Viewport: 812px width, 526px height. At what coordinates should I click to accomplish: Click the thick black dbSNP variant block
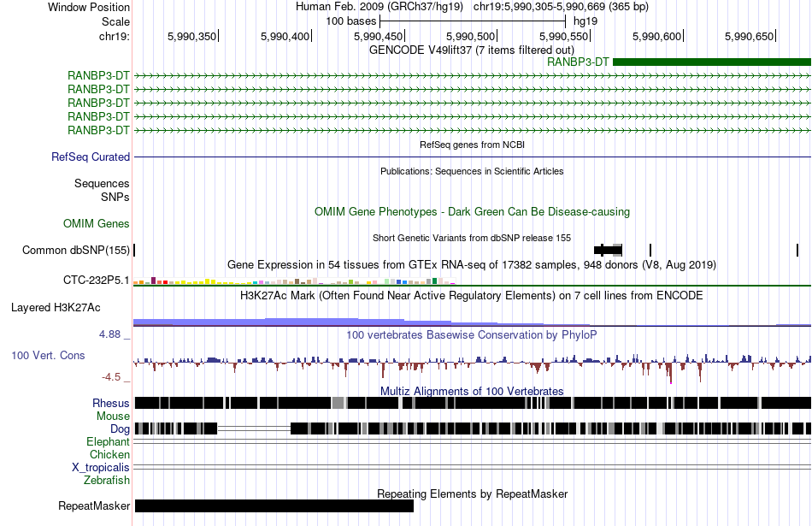(x=608, y=251)
